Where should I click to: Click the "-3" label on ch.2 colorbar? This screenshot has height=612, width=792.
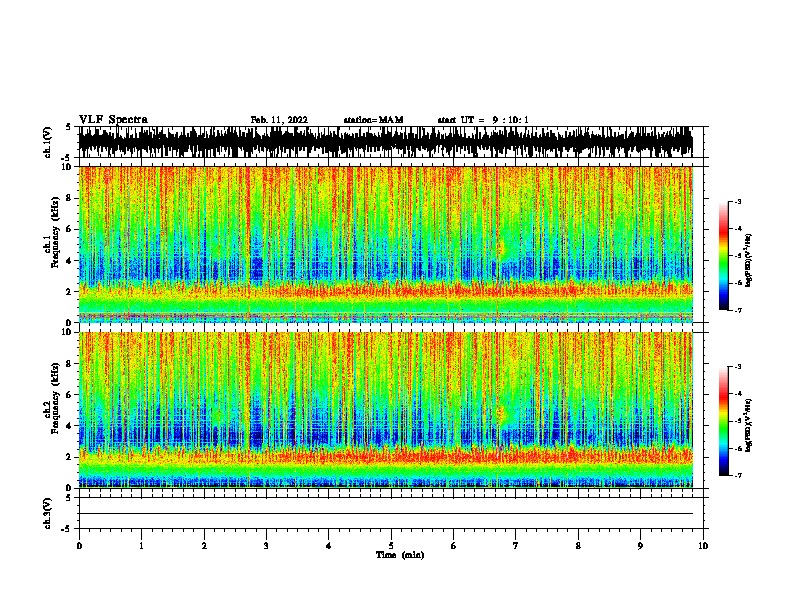point(738,367)
